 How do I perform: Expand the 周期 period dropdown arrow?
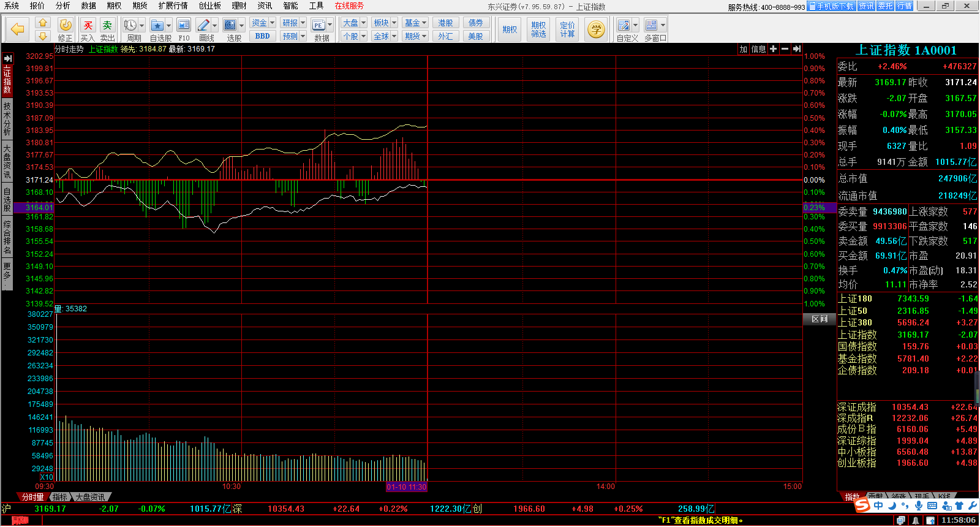pyautogui.click(x=141, y=26)
